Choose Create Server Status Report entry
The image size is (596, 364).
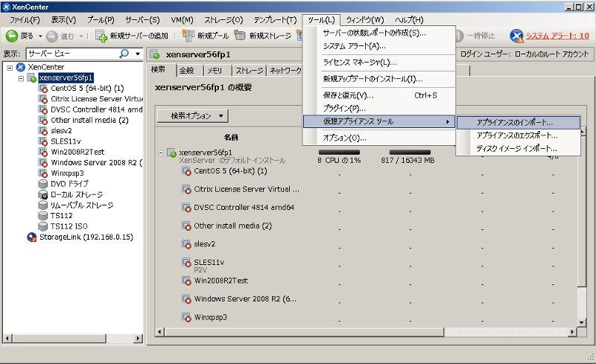379,33
